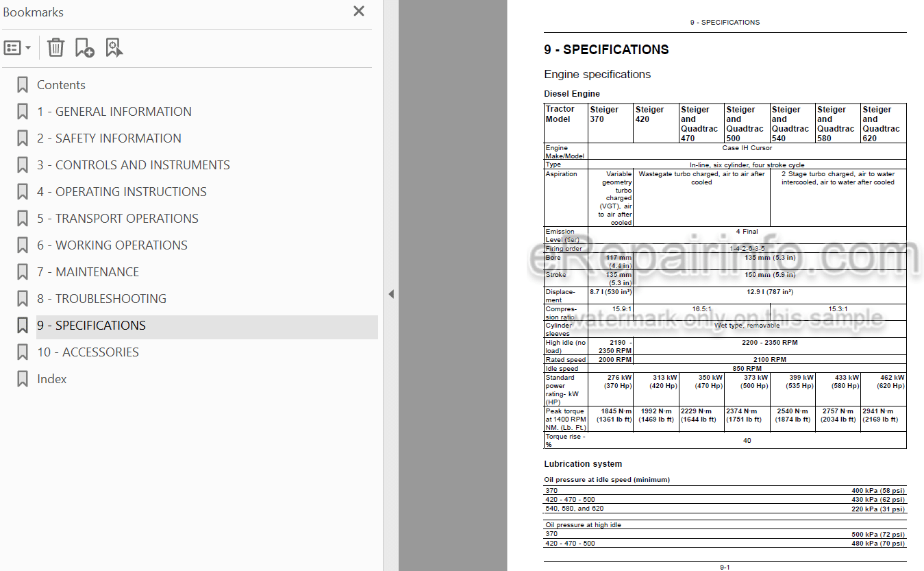Navigate to 6 - WORKING OPERATIONS
924x571 pixels.
tap(112, 245)
